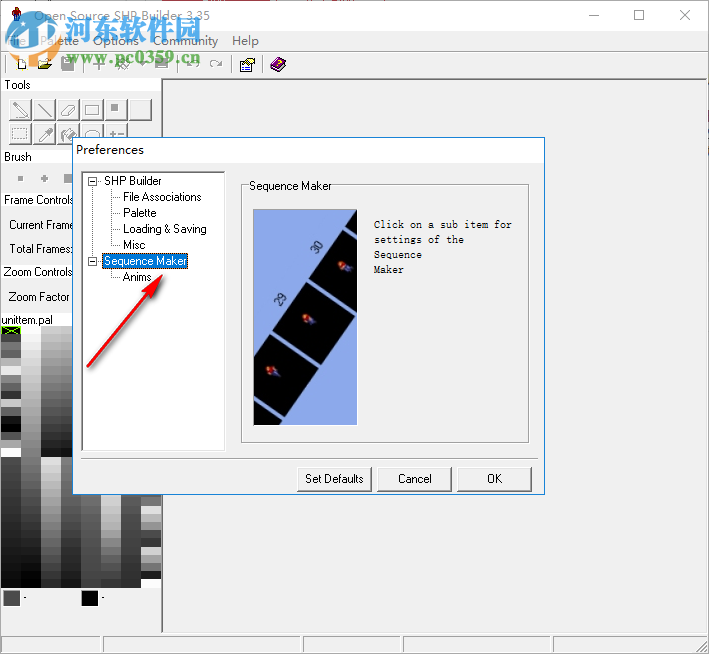Collapse the Sequence Maker tree node
709x654 pixels.
92,261
